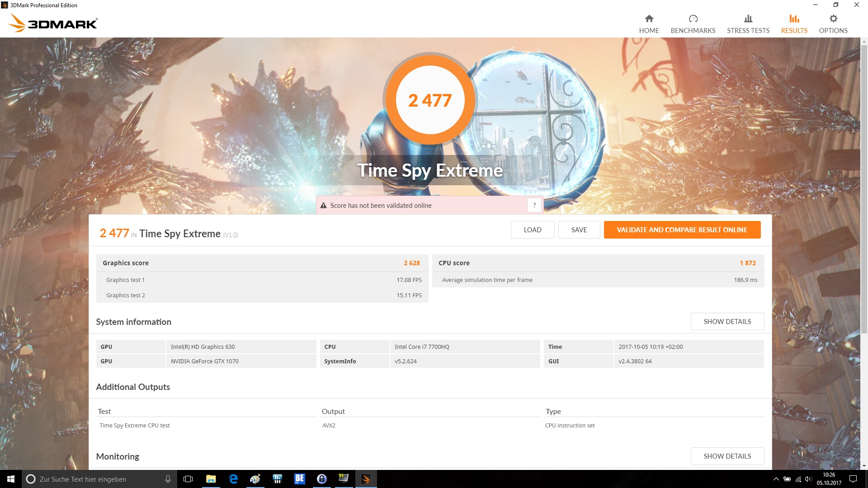Save the benchmark result with SAVE
The height and width of the screenshot is (488, 868).
coord(579,230)
